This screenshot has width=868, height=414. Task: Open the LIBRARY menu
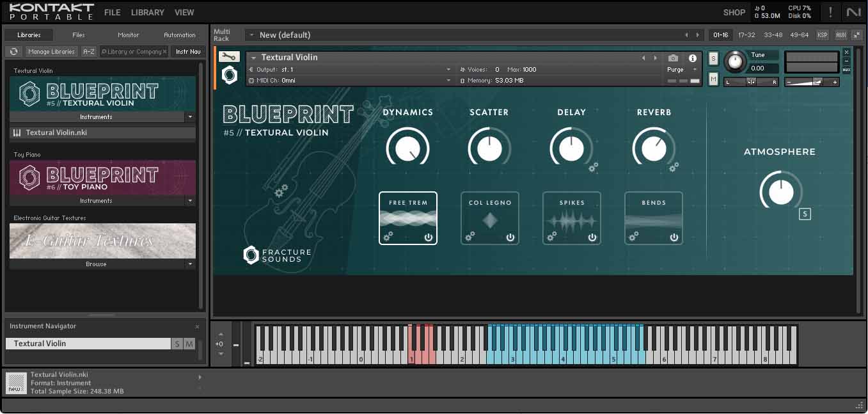148,12
